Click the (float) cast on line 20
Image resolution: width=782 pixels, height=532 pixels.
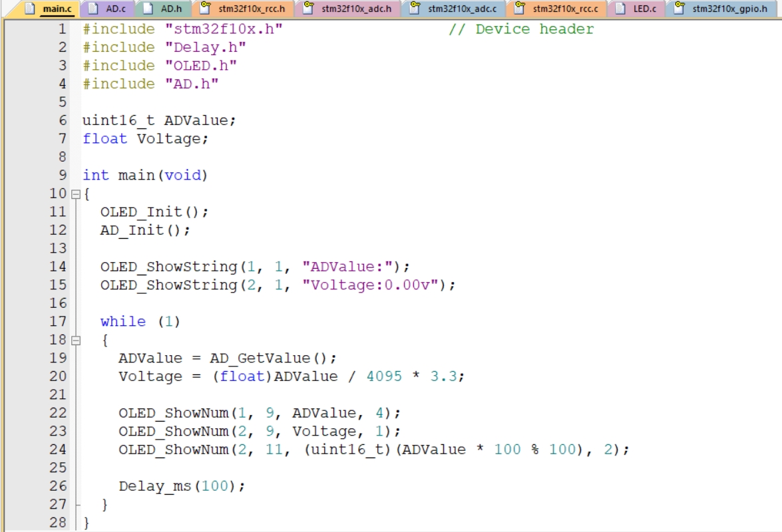click(x=242, y=376)
